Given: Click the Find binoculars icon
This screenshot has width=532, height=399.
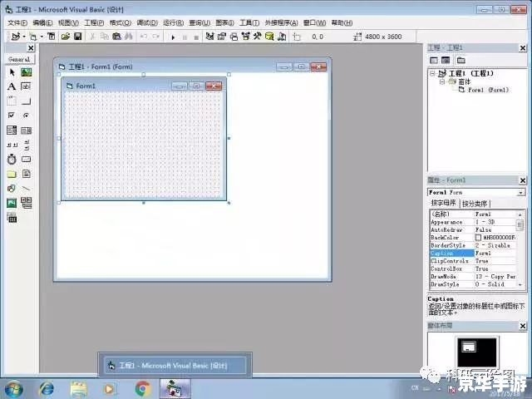Looking at the screenshot, I should pyautogui.click(x=128, y=36).
